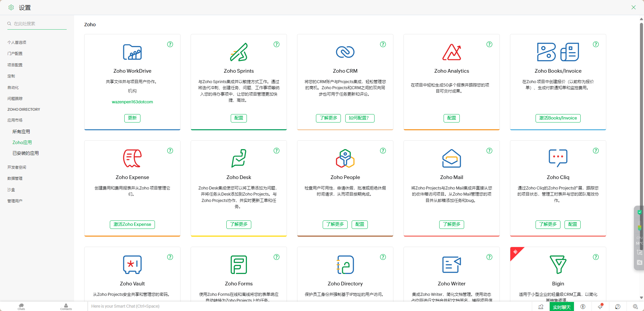The width and height of the screenshot is (644, 311).
Task: Start a live chat with 实时聊天 button
Action: [561, 307]
